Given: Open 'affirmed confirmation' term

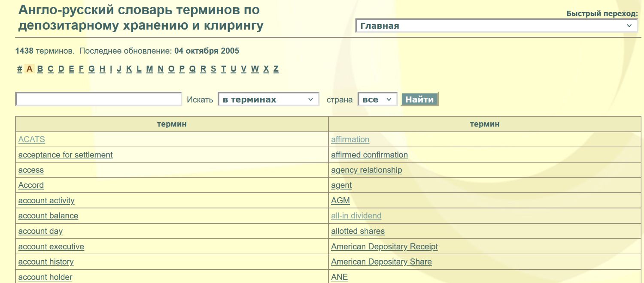Looking at the screenshot, I should (370, 155).
